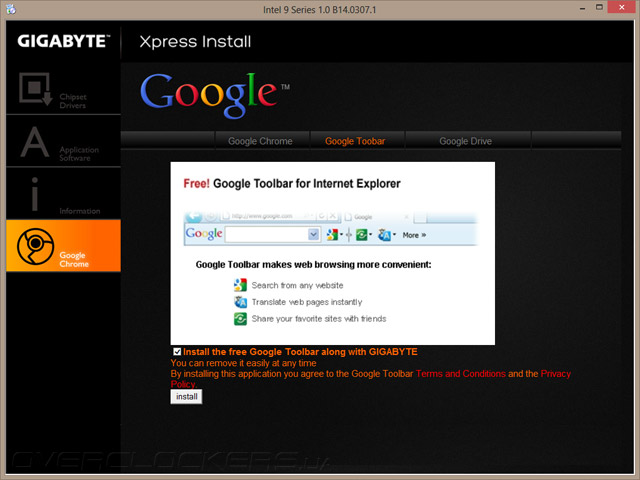
Task: Click the Google Toolbar promo image
Action: tap(333, 253)
